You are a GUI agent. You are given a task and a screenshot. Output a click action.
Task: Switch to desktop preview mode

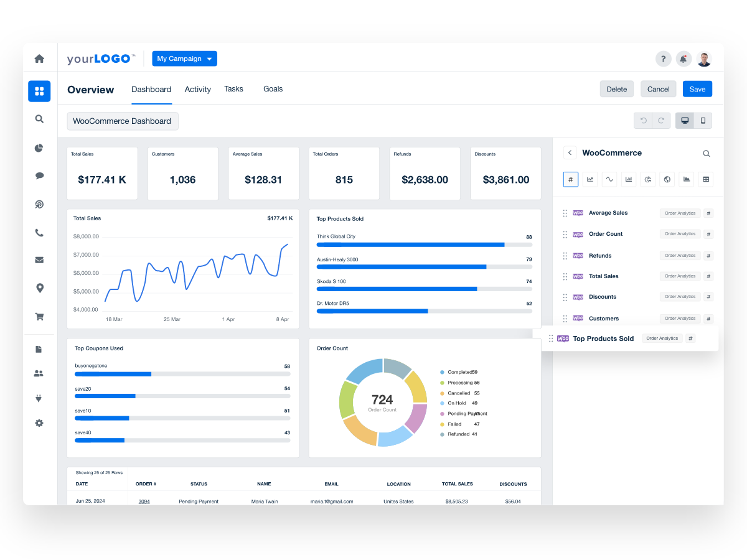[x=685, y=120]
